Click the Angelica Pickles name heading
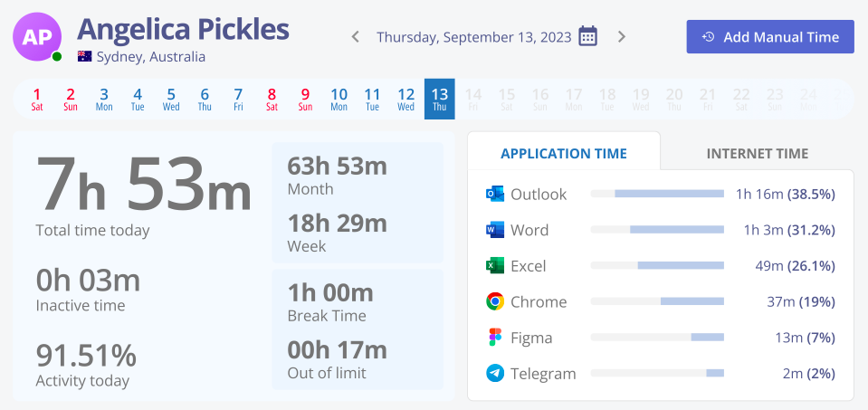This screenshot has width=868, height=410. [x=183, y=29]
